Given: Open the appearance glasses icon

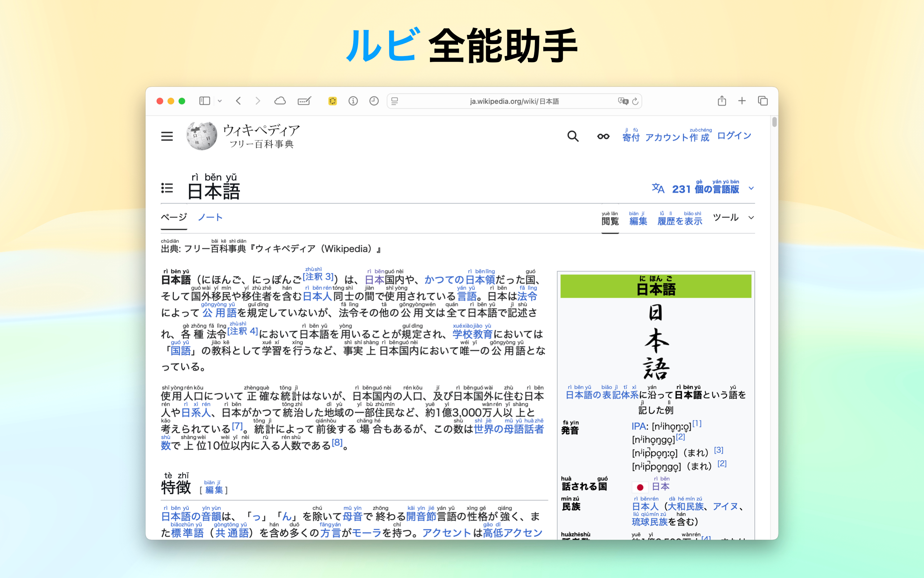Looking at the screenshot, I should pos(603,137).
